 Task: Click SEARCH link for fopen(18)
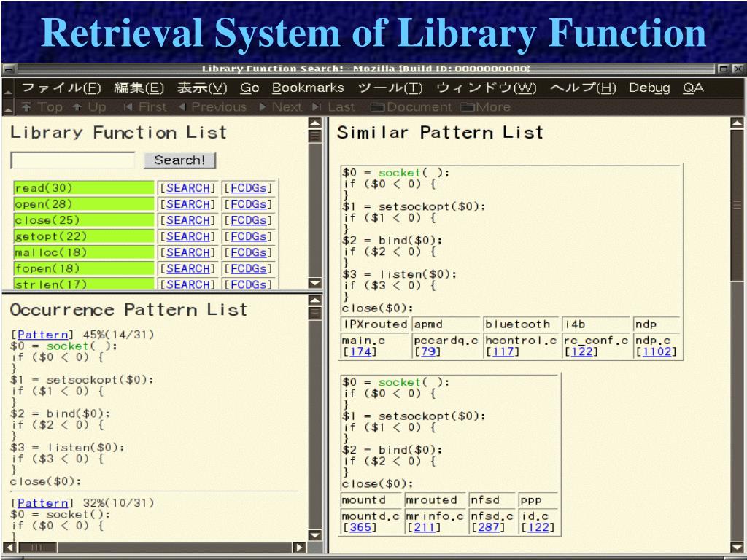(x=187, y=269)
